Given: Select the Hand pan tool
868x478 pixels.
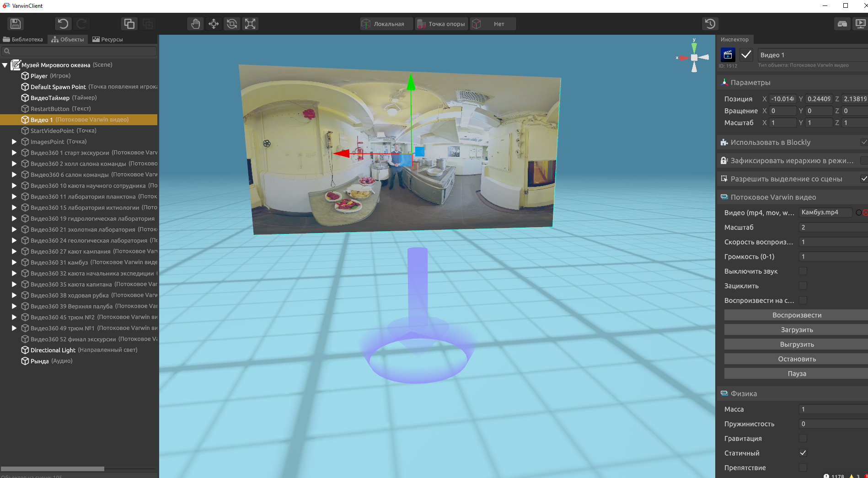Looking at the screenshot, I should tap(196, 24).
